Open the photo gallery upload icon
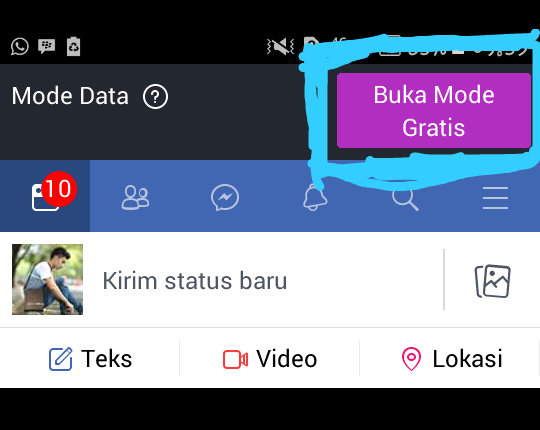Screen dimensions: 540x430 [493, 281]
